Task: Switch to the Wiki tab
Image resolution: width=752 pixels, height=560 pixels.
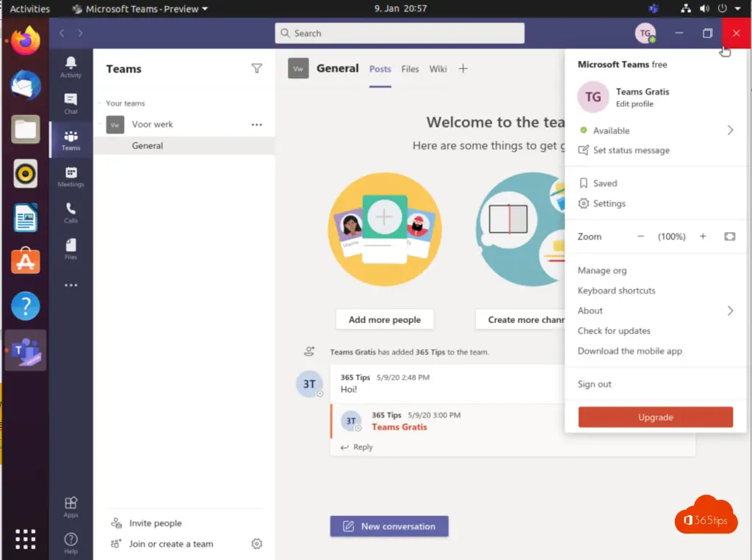Action: point(438,69)
